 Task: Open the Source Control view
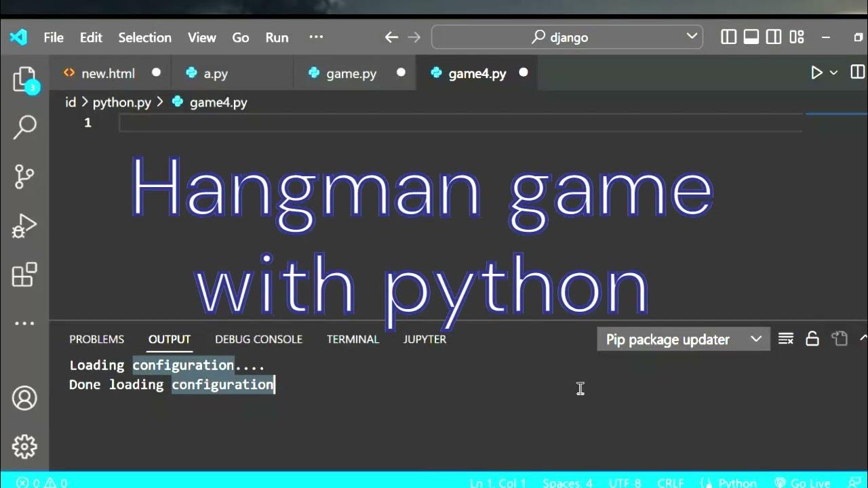pyautogui.click(x=24, y=176)
